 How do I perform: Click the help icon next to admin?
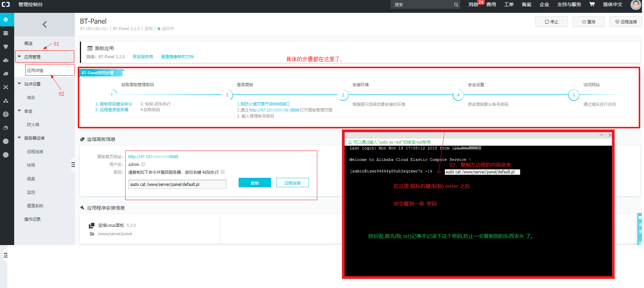143,164
